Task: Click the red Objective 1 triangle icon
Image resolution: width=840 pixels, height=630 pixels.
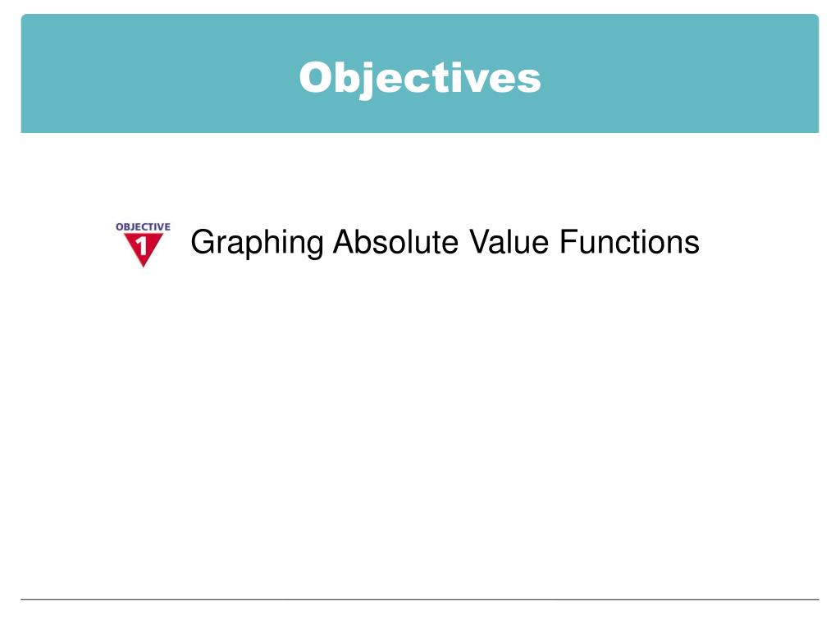Action: coord(144,244)
